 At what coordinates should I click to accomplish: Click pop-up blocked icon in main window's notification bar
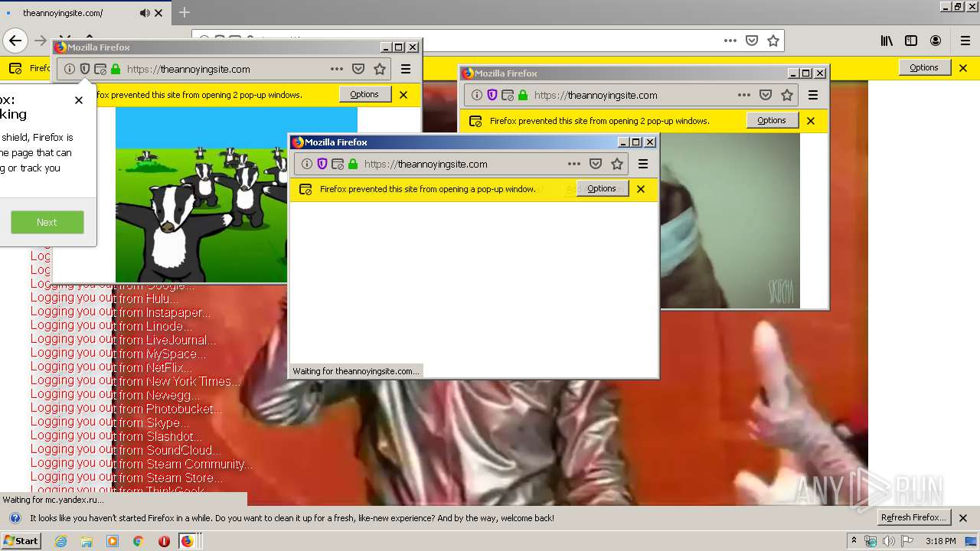(15, 68)
